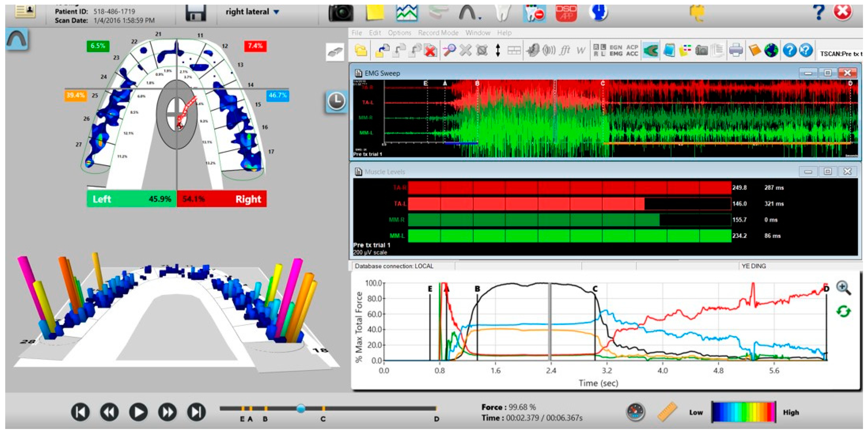Click the blue playback slider handle
Screen dimensions: 868x434
pyautogui.click(x=301, y=408)
